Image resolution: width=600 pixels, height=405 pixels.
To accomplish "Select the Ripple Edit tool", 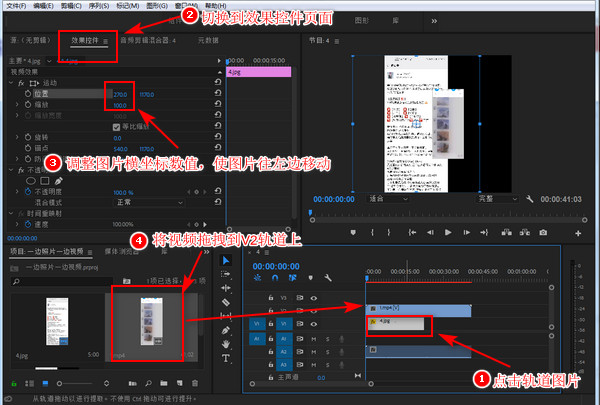I will (226, 288).
